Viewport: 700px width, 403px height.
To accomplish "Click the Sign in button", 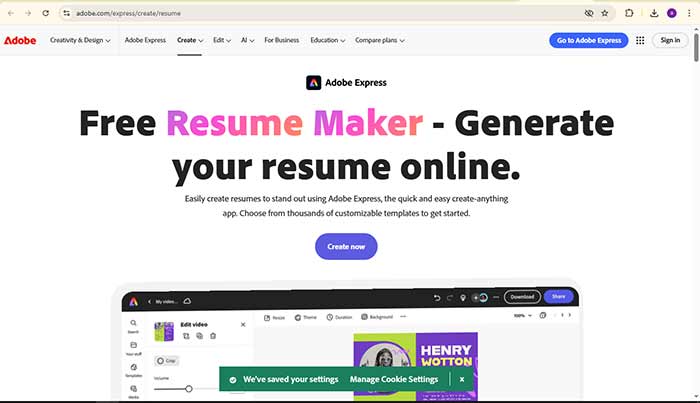I will (x=670, y=40).
